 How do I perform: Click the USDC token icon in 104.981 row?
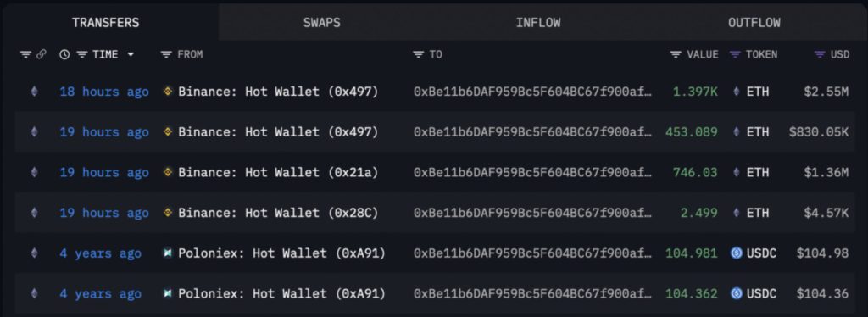[737, 253]
